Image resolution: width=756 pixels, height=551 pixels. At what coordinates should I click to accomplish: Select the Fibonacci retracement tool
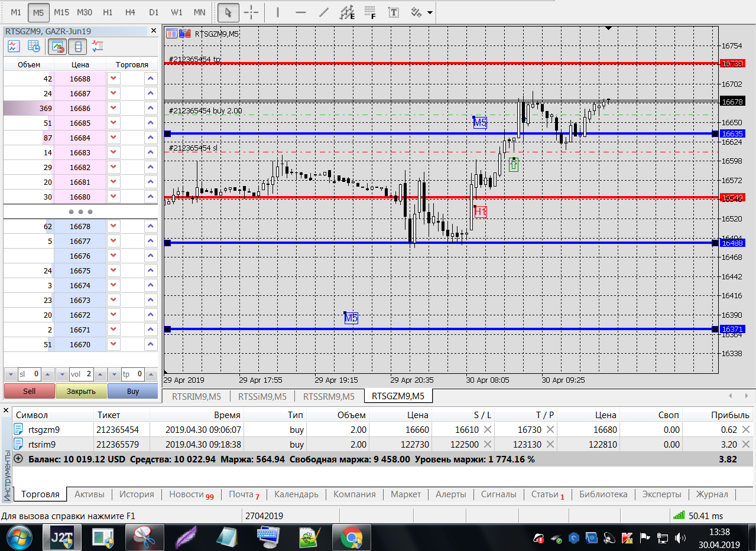[371, 12]
